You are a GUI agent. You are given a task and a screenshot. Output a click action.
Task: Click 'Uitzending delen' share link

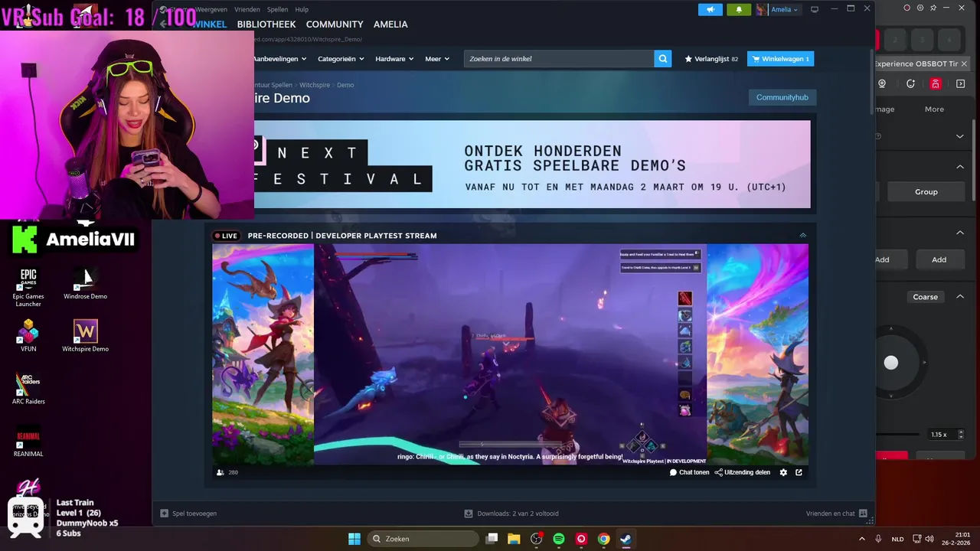pyautogui.click(x=743, y=472)
